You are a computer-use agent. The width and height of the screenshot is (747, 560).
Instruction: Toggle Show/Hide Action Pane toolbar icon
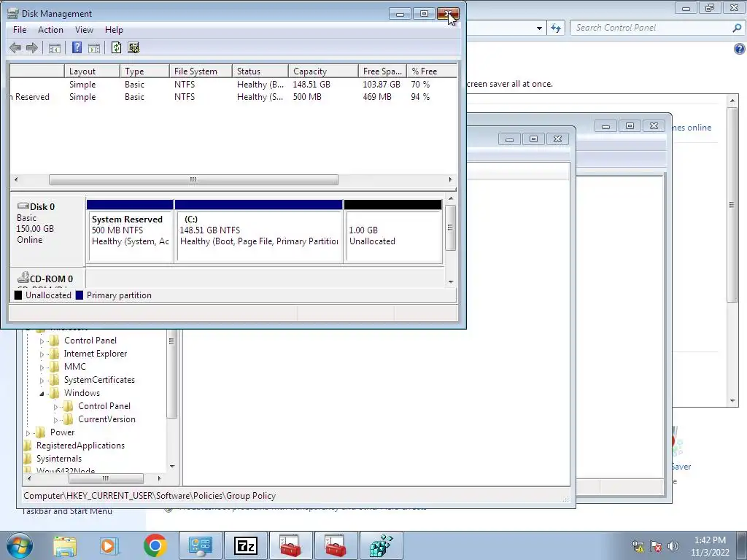94,47
